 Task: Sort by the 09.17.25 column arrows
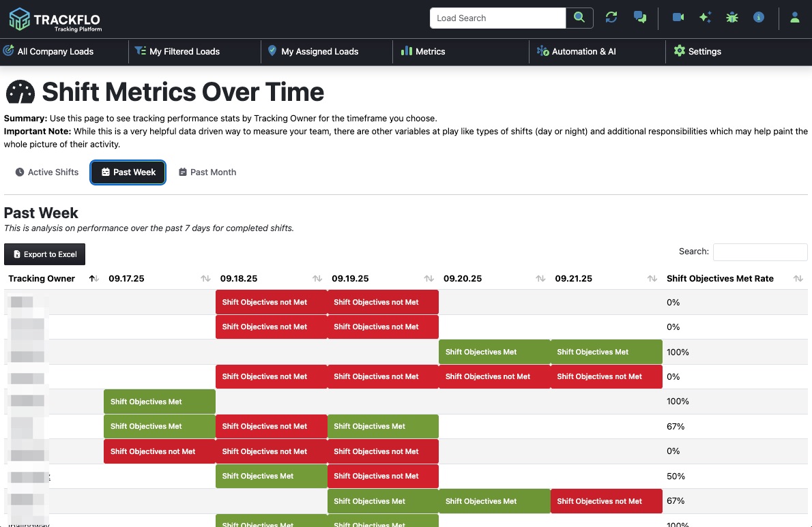[x=205, y=279]
